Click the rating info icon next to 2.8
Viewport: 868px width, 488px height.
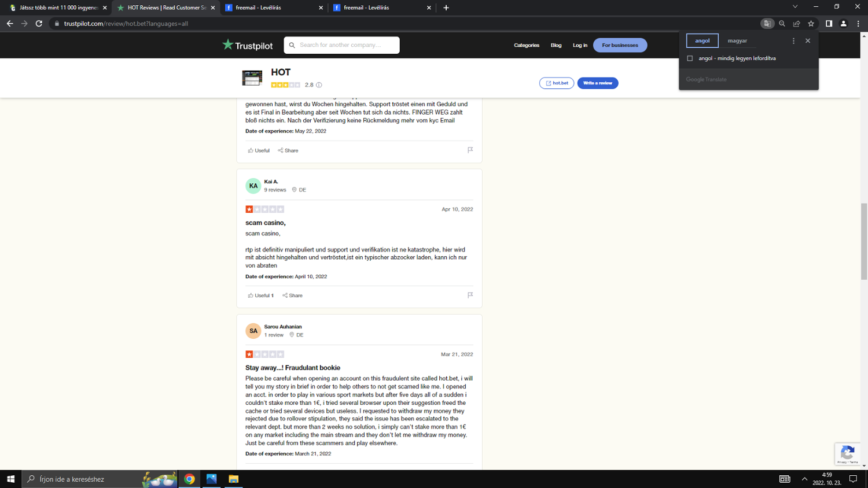coord(319,85)
